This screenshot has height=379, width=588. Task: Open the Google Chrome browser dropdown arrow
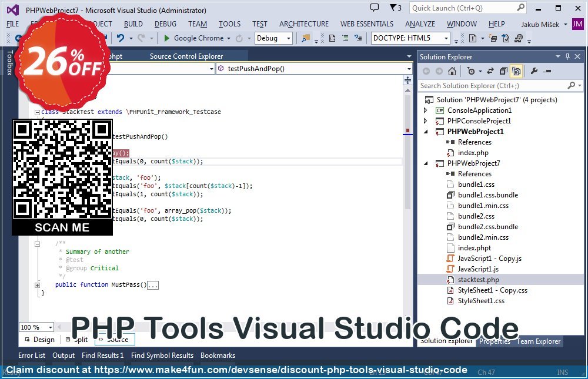tap(229, 38)
